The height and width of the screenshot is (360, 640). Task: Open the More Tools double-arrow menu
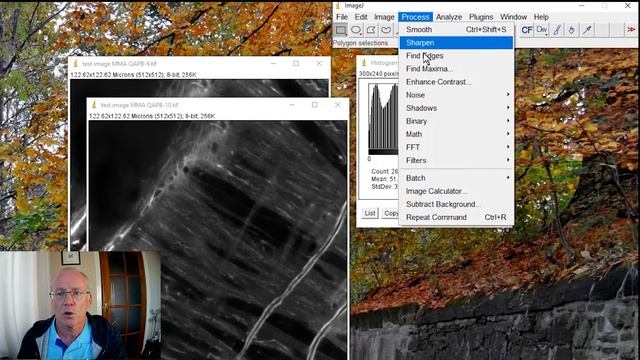point(631,30)
